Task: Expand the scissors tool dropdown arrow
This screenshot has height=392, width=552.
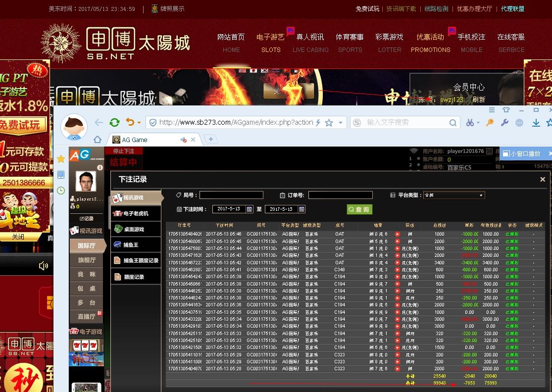Action: (x=478, y=123)
